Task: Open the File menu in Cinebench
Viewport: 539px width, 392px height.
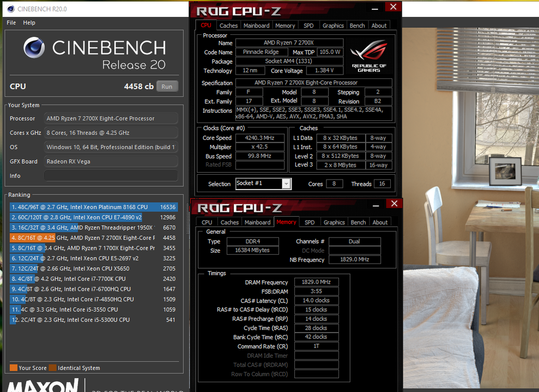Action: coord(11,23)
